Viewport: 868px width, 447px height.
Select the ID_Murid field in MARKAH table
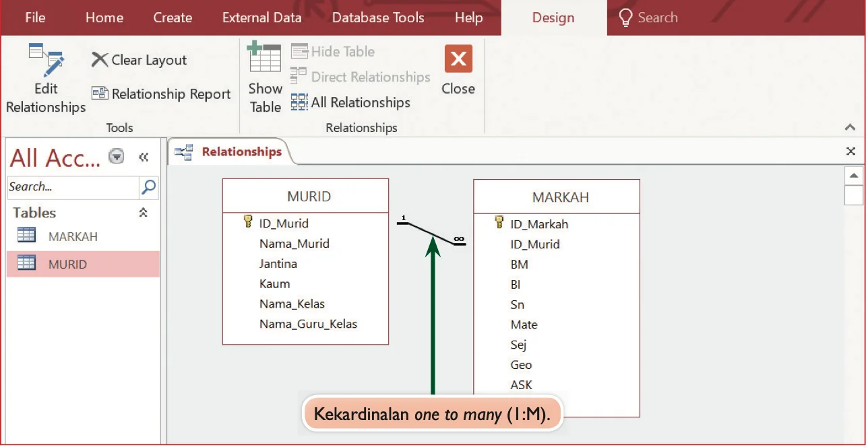coord(535,244)
